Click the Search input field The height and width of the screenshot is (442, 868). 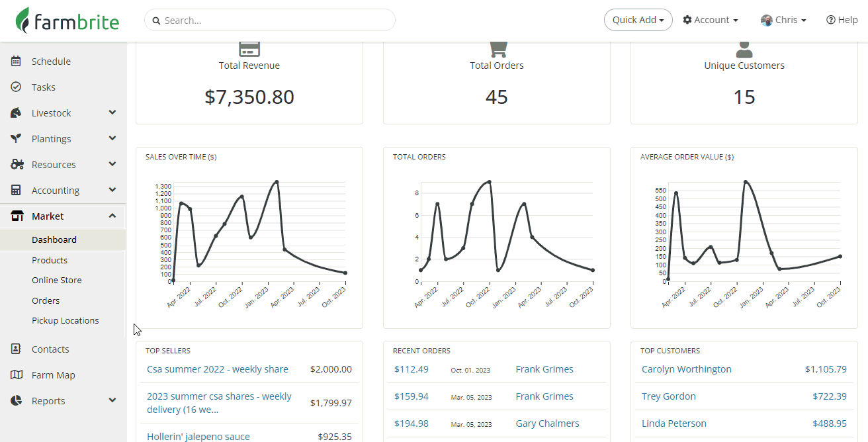tap(270, 20)
